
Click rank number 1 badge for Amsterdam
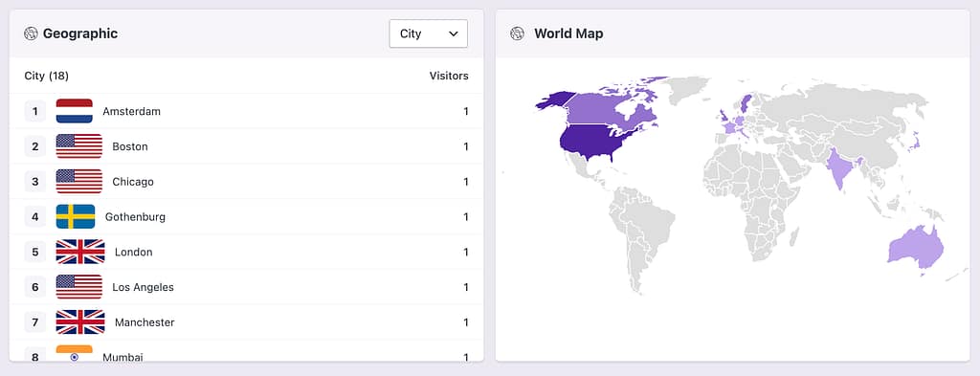click(x=35, y=111)
